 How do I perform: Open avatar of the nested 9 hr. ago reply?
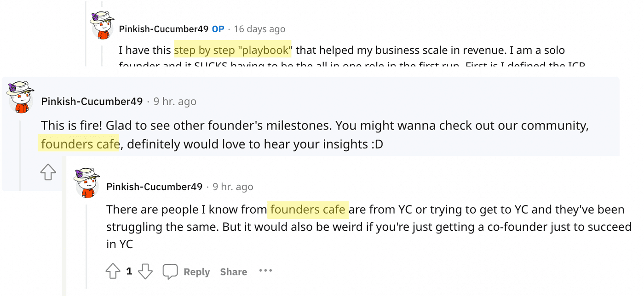tap(86, 183)
